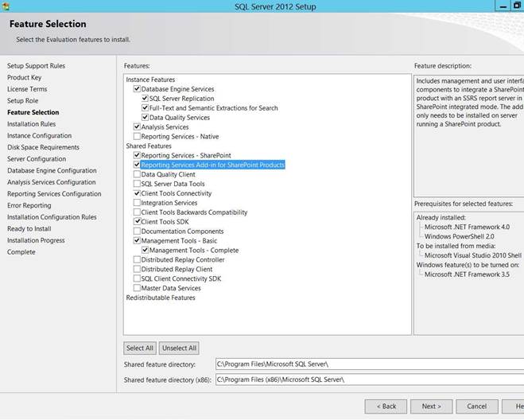Uncheck Analysis Services checkbox

[x=137, y=126]
